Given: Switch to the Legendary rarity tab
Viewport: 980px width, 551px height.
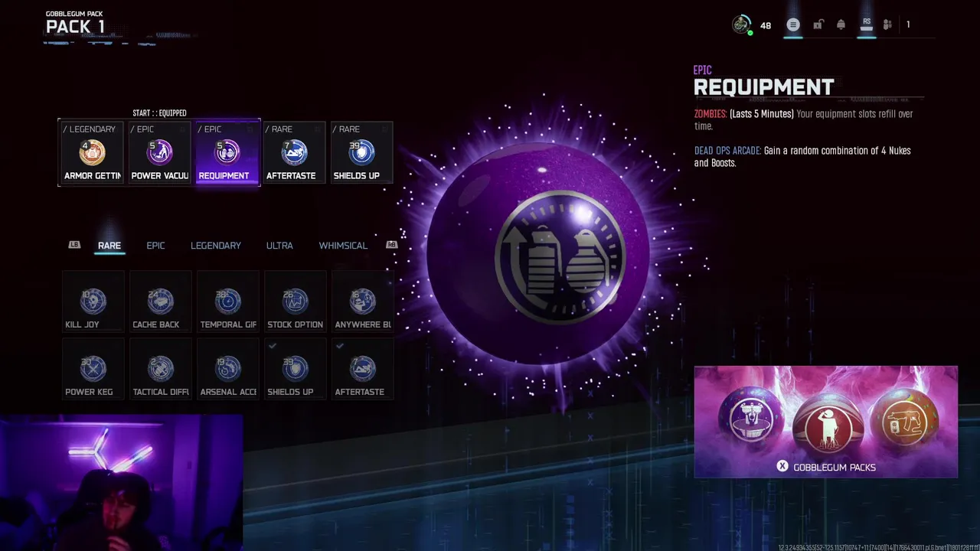Looking at the screenshot, I should pos(216,246).
